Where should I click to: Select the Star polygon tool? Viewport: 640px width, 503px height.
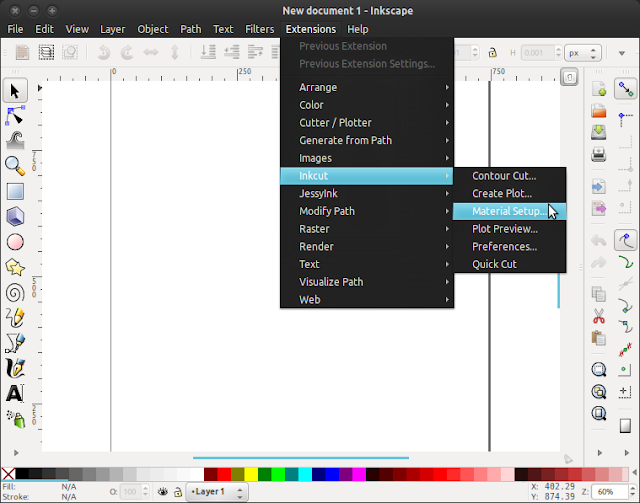[x=15, y=267]
